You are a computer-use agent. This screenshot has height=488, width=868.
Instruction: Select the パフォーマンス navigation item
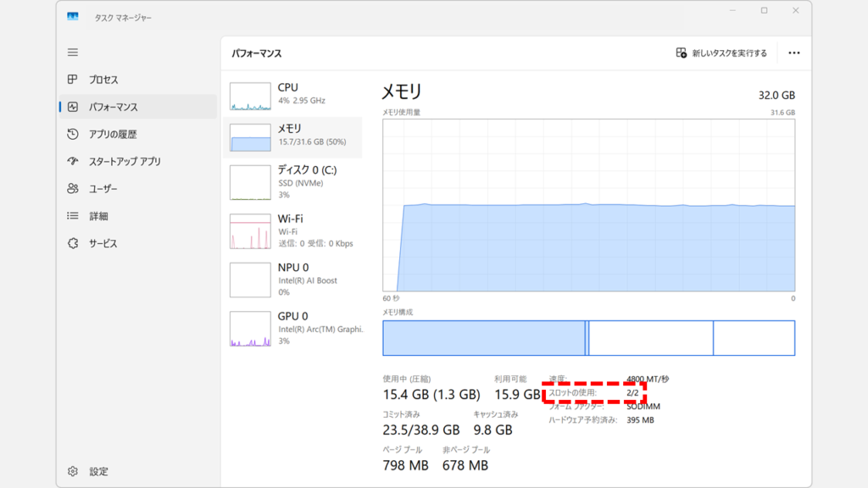click(x=114, y=107)
